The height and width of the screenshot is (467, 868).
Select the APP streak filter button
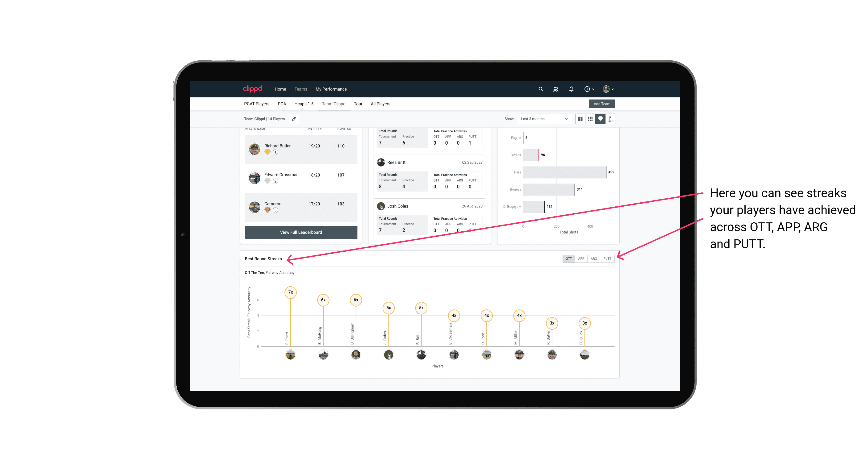pos(580,258)
